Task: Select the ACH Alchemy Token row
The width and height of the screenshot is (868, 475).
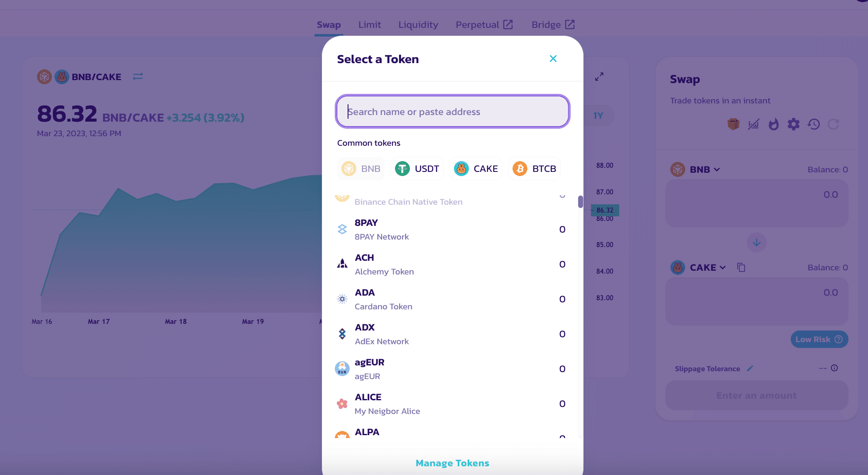Action: tap(450, 264)
